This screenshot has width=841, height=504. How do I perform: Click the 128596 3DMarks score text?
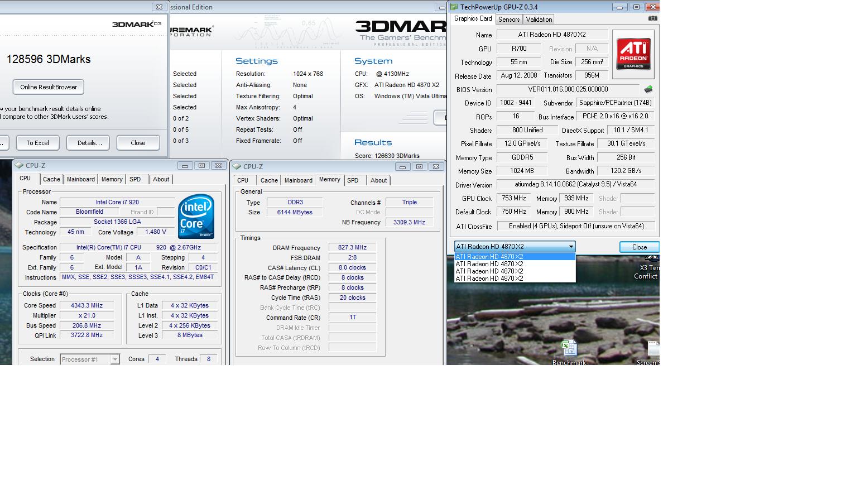tap(49, 59)
